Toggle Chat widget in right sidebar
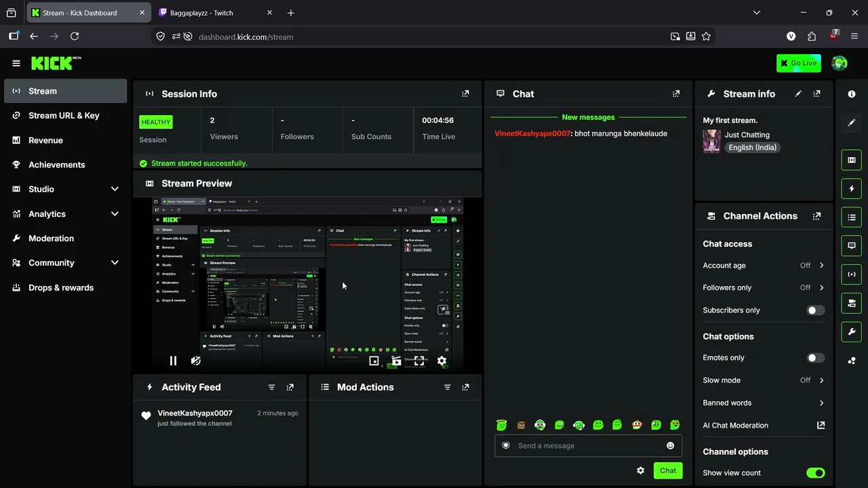The width and height of the screenshot is (868, 488). point(852,245)
